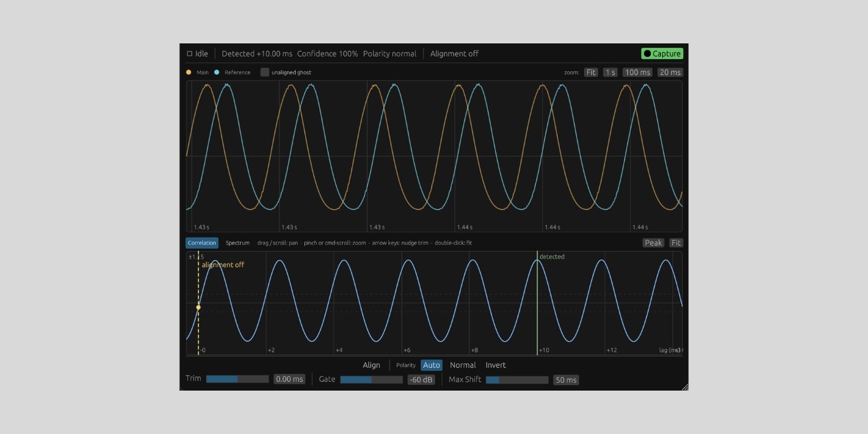Click the yellow alignment marker dot
Viewport: 868px width, 434px height.
(x=198, y=308)
